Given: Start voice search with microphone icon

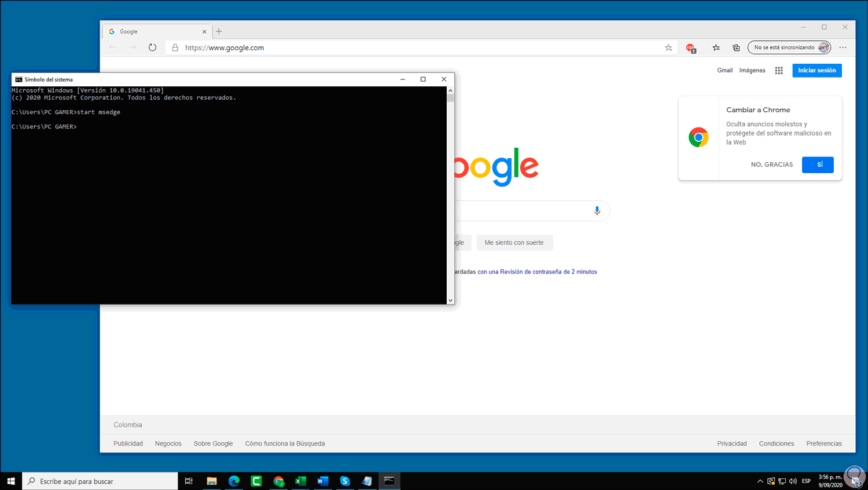Looking at the screenshot, I should pos(597,211).
